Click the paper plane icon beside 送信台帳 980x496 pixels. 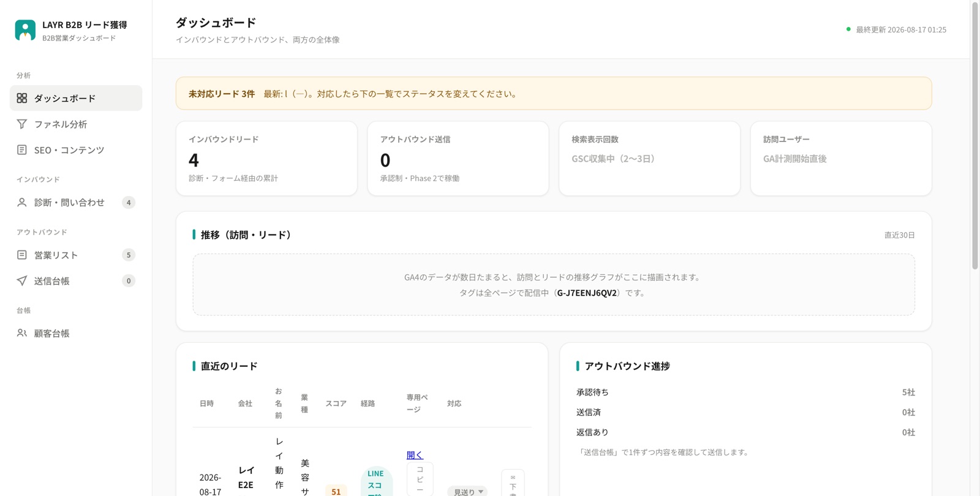[x=22, y=280]
